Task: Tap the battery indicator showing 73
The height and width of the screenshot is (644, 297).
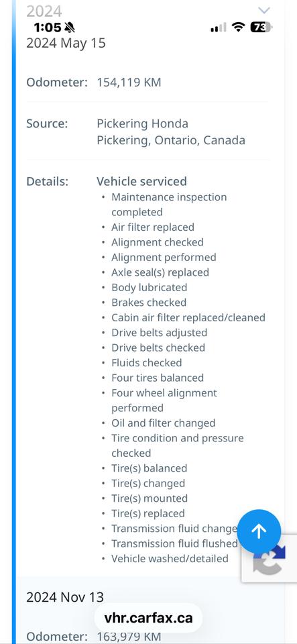Action: 261,28
